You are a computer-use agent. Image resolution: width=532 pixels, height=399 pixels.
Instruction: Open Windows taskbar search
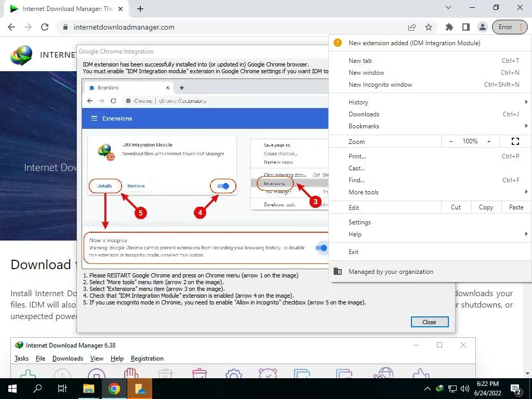[x=37, y=389]
